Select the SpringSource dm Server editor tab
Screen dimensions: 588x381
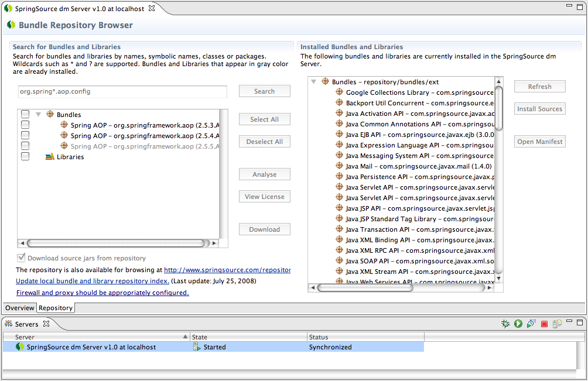[x=80, y=9]
